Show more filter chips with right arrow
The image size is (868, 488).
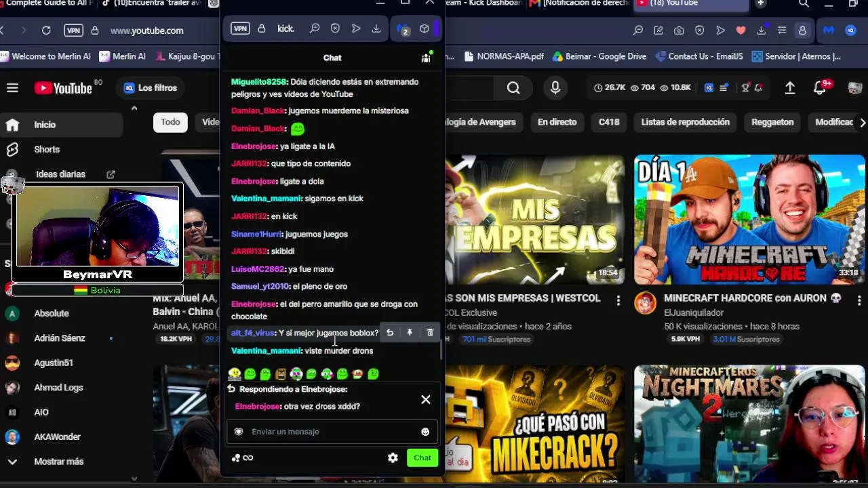pyautogui.click(x=862, y=123)
